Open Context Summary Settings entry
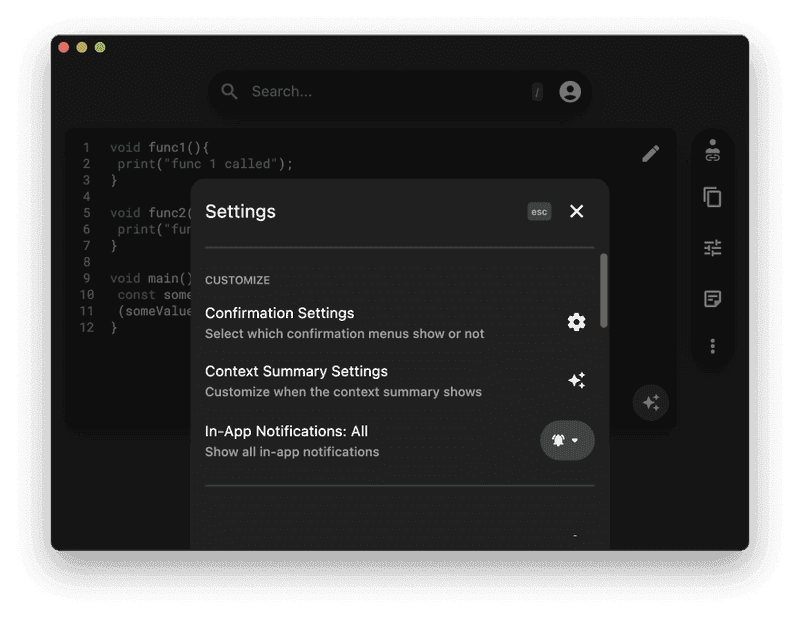This screenshot has width=800, height=618. (x=296, y=371)
